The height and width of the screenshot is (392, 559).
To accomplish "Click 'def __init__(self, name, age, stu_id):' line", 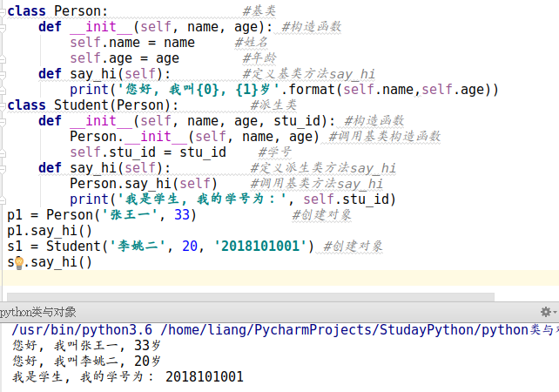I will tap(187, 121).
